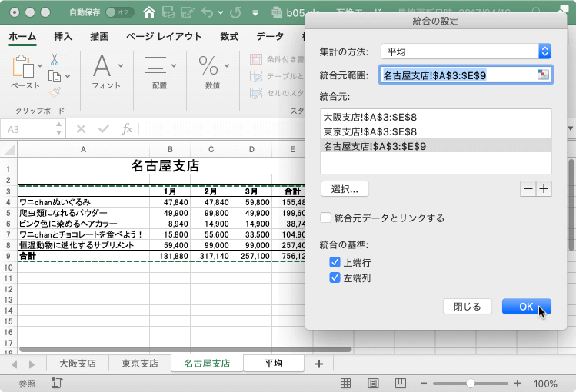
Task: Click the collapse dialog range selector icon
Action: [x=543, y=75]
